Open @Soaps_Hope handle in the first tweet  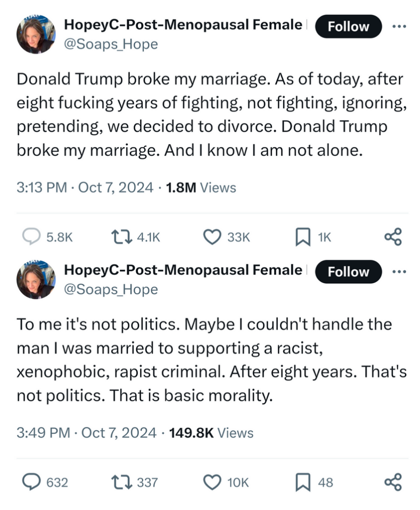(111, 44)
